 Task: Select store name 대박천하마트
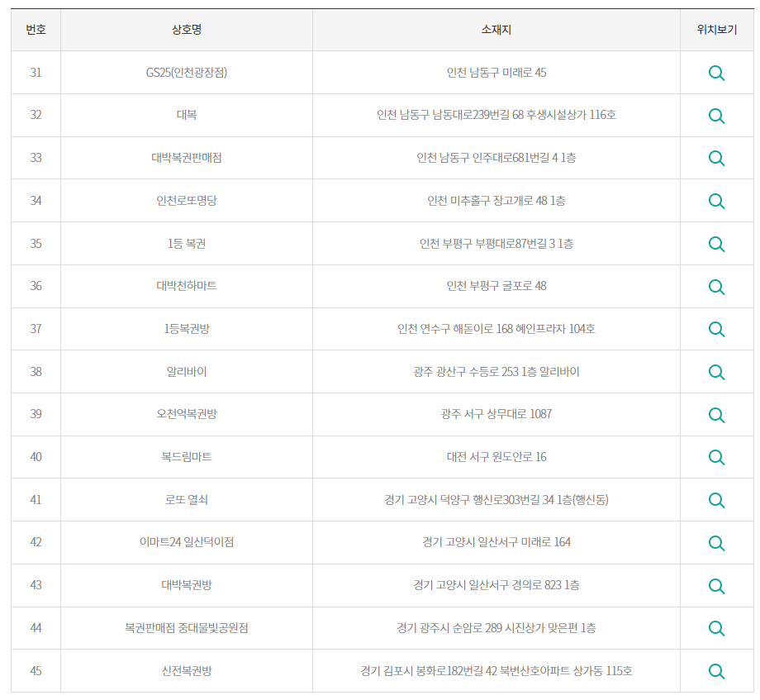[187, 285]
